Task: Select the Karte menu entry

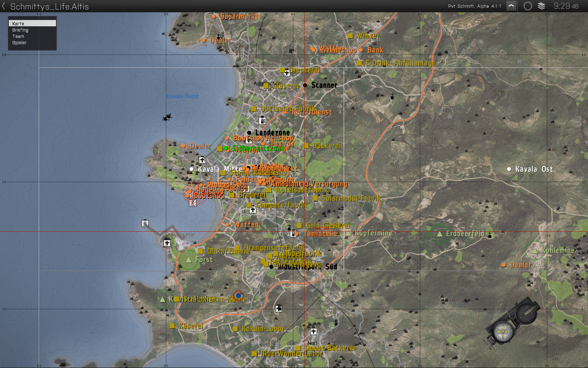Action: click(x=32, y=23)
